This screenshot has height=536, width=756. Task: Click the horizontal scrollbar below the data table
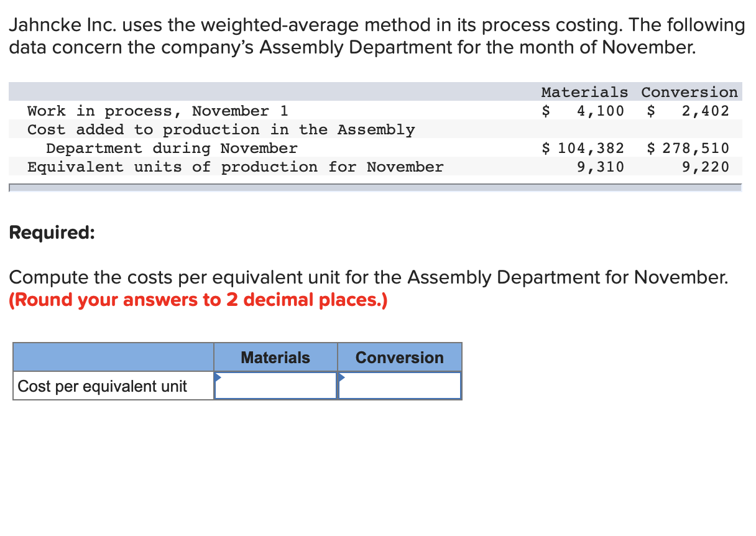tap(373, 186)
